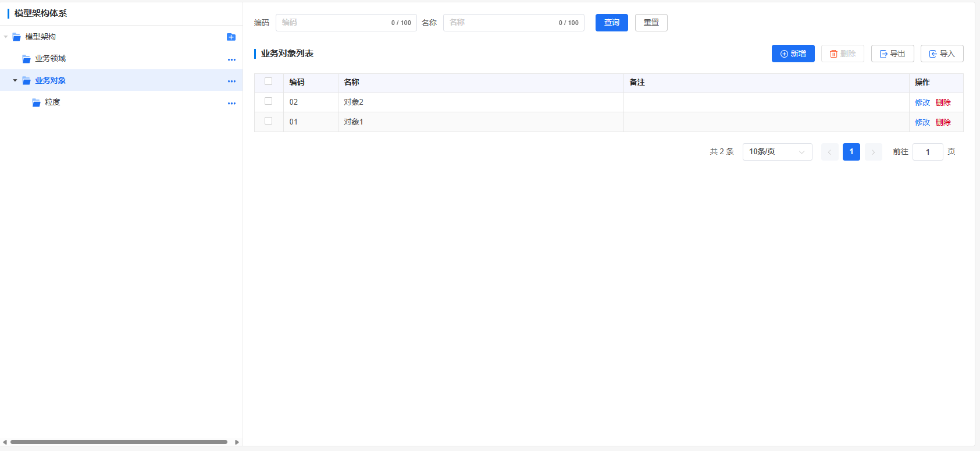Click the 重置 reset button
Viewport: 980px width, 451px height.
pos(651,23)
